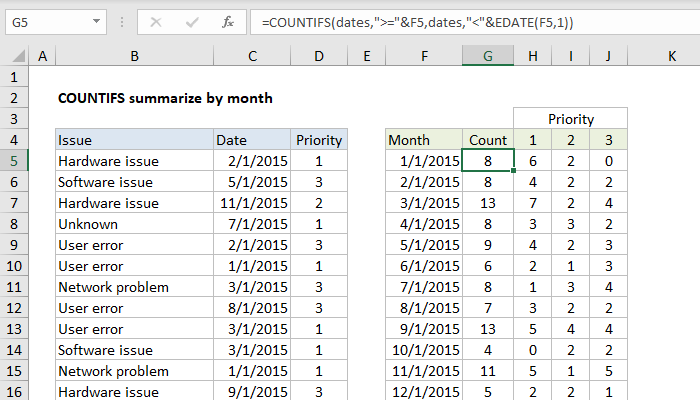Viewport: 700px width, 400px height.
Task: Click the Select All corner triangle
Action: click(15, 58)
